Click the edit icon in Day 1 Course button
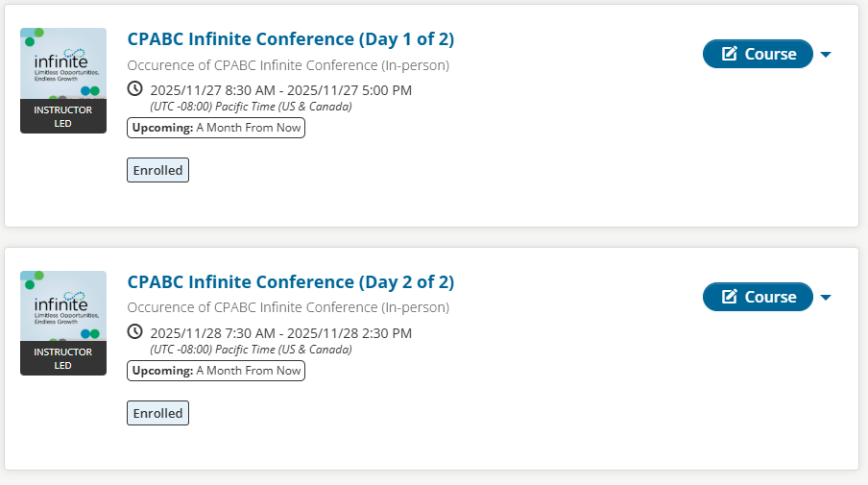 point(730,54)
